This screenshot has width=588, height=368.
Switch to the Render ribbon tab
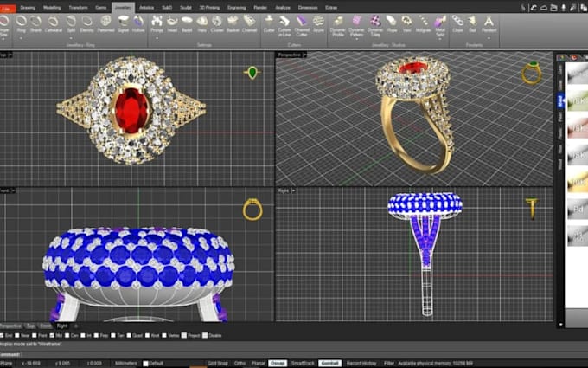(259, 7)
